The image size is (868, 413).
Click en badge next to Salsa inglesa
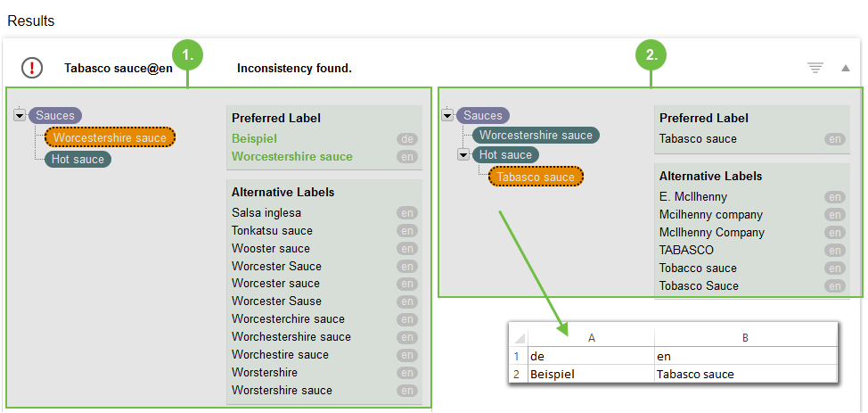(x=407, y=213)
